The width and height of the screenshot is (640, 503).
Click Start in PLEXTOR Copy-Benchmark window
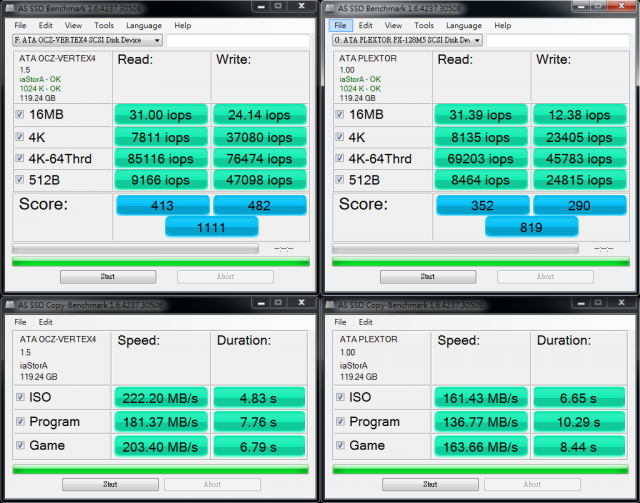coord(430,484)
